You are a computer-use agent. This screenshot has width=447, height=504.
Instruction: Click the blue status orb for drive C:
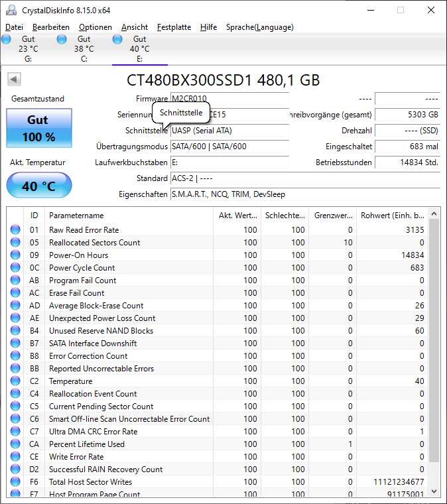point(62,39)
